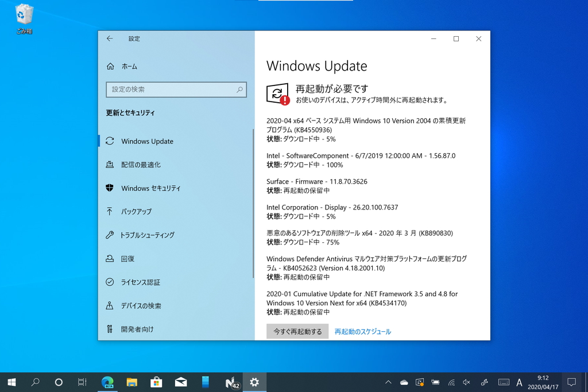
Task: Select the バックアップ (Backup) icon
Action: click(x=110, y=212)
